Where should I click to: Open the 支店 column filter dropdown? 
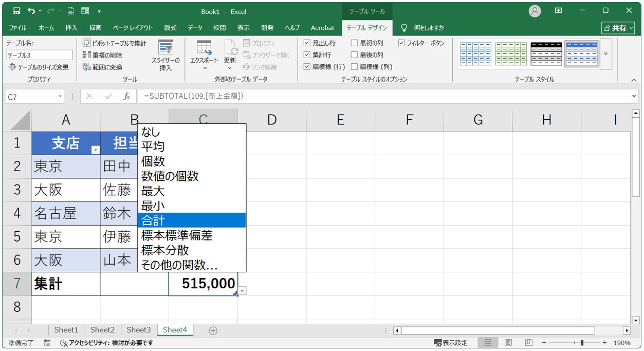point(95,150)
